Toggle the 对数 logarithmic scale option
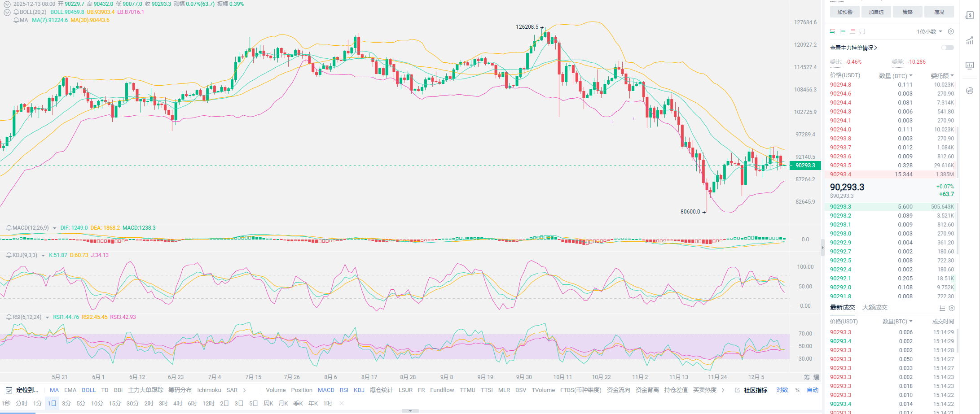 pyautogui.click(x=782, y=390)
